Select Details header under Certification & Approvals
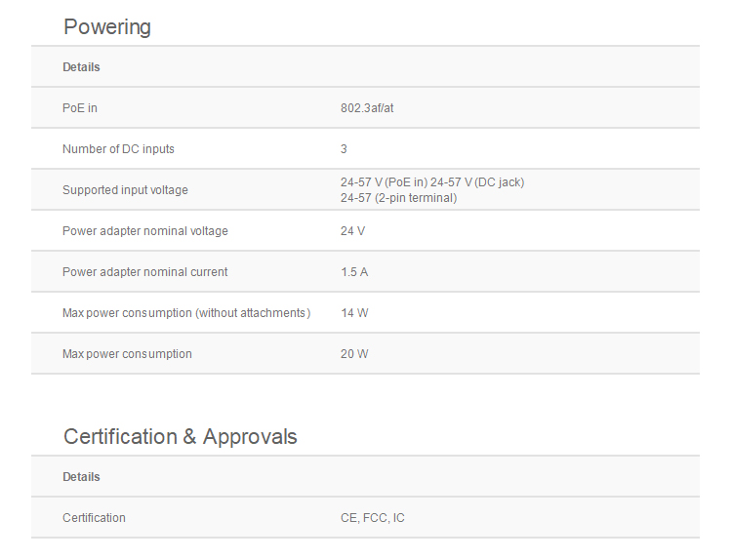This screenshot has width=732, height=560. tap(81, 477)
